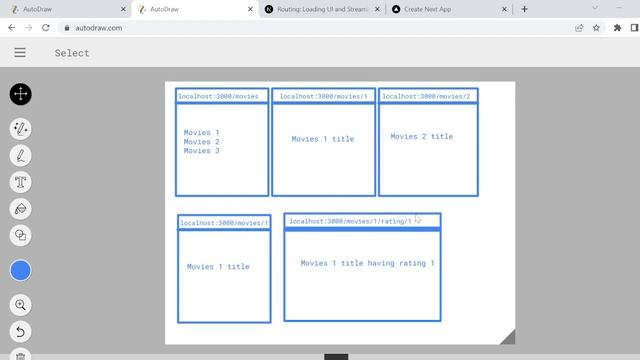Open the browser Extensions puzzle icon
Screen dimensions: 640x360
pos(618,28)
